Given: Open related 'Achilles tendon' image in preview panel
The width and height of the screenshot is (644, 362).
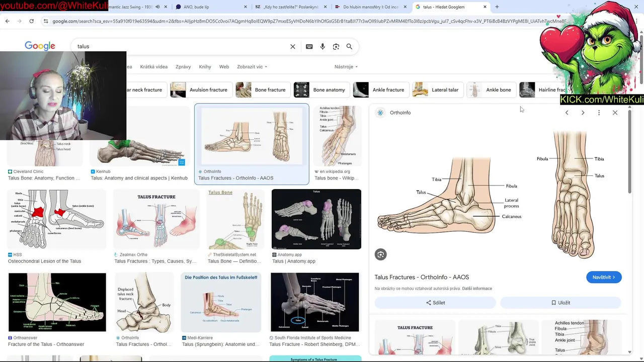Looking at the screenshot, I should pyautogui.click(x=581, y=337).
